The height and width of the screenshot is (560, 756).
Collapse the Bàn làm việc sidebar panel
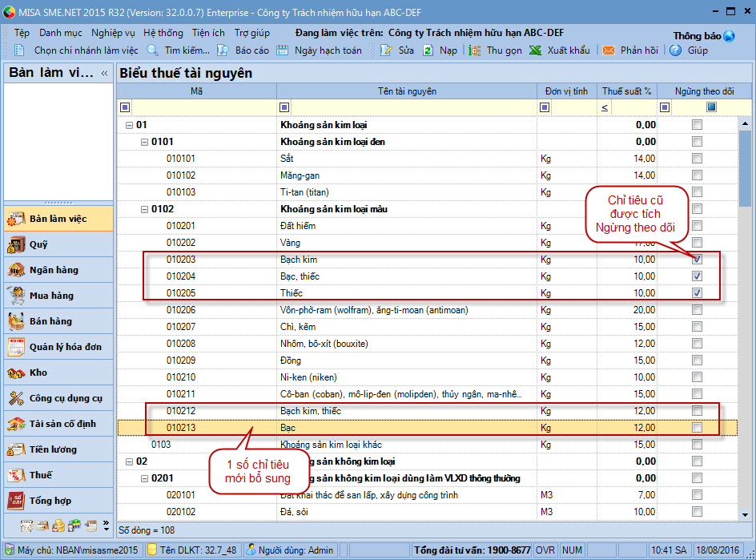point(104,74)
